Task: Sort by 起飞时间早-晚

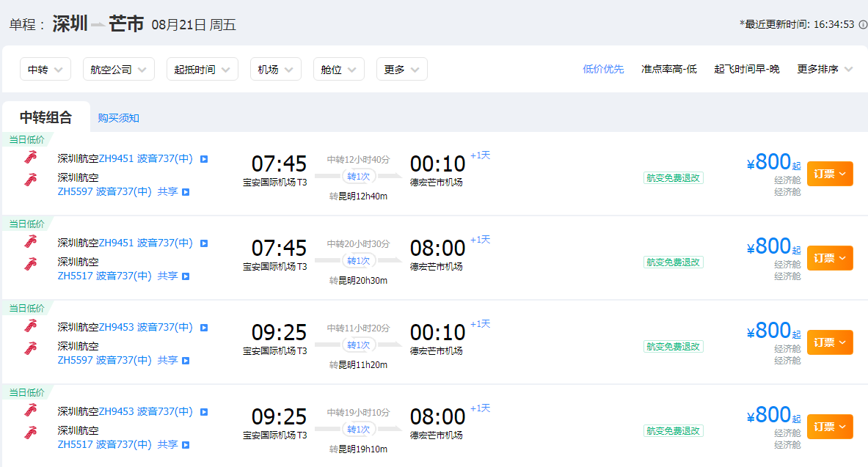Action: point(747,69)
